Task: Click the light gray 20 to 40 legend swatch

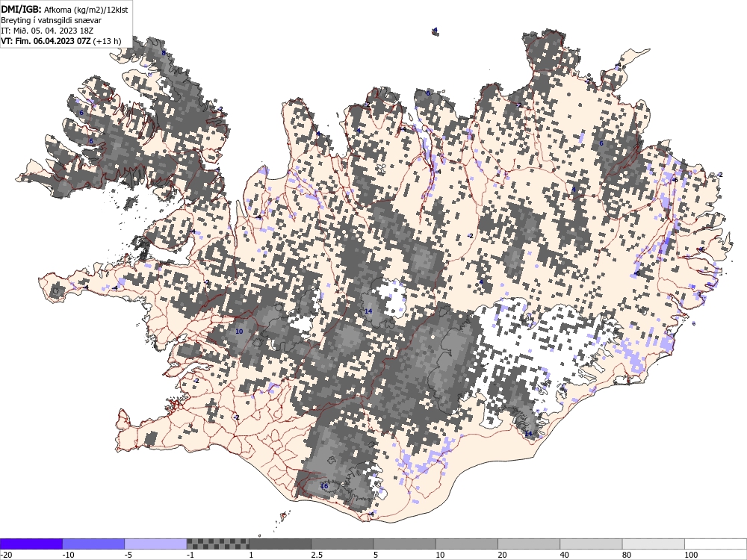Action: click(529, 544)
